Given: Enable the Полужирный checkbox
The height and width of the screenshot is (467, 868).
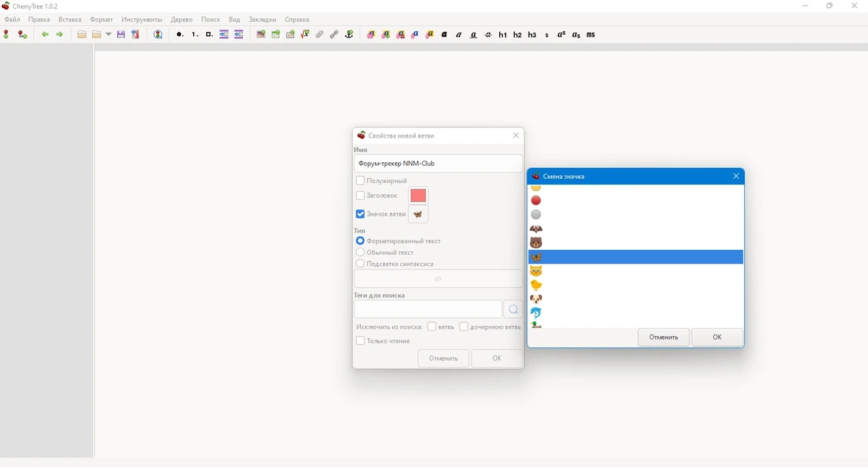Looking at the screenshot, I should tap(360, 180).
